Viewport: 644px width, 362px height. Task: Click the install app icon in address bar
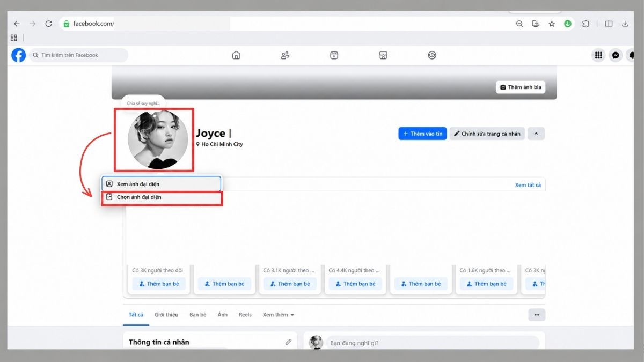pyautogui.click(x=535, y=24)
